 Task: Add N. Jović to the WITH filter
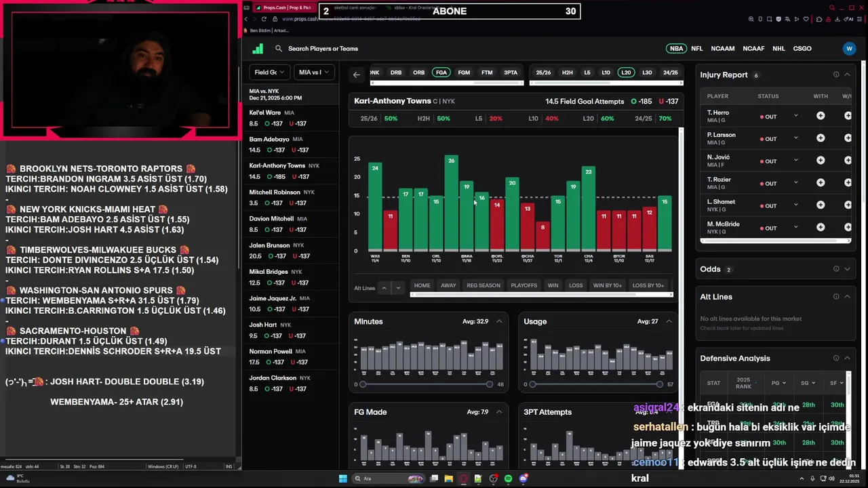(821, 161)
